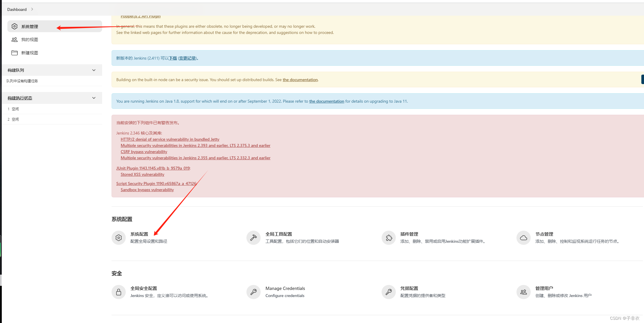This screenshot has height=323, width=644.
Task: Open CSRF bypass vulnerability link
Action: tap(144, 152)
